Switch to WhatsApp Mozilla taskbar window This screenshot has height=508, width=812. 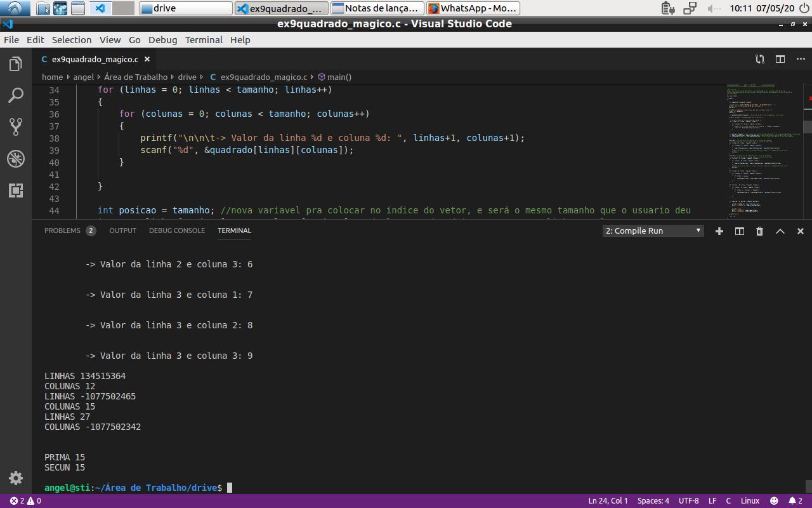click(473, 8)
